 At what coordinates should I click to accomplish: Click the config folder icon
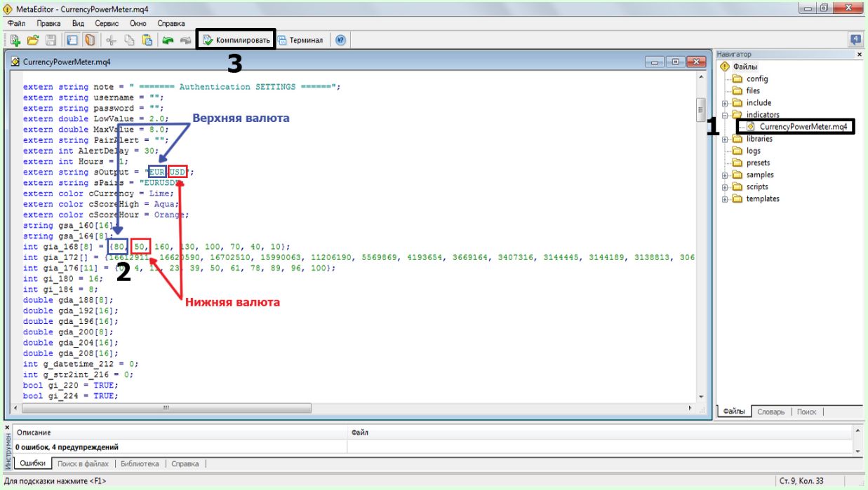(737, 79)
